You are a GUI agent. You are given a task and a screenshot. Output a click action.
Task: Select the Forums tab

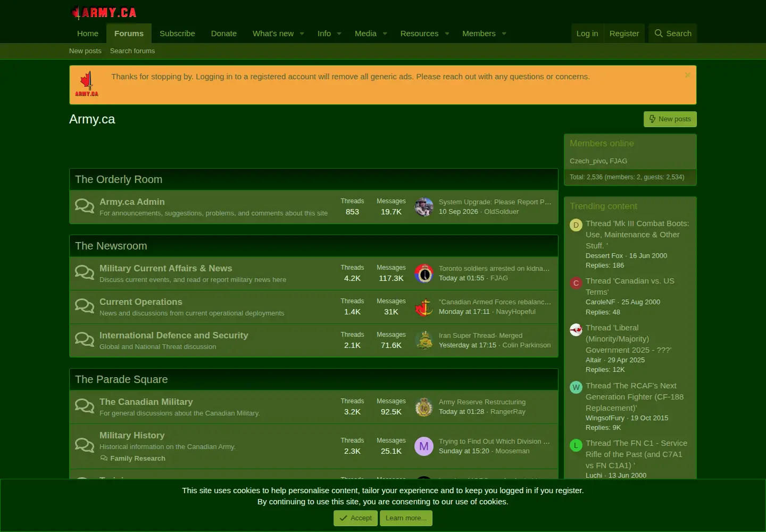tap(129, 34)
